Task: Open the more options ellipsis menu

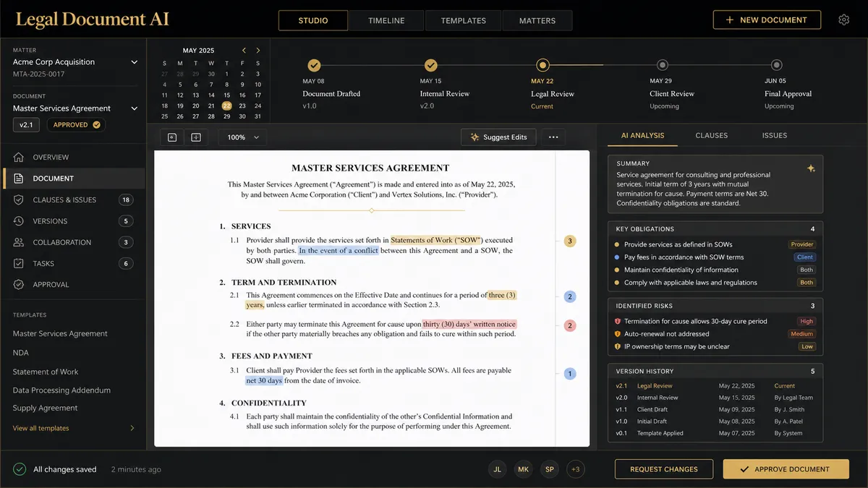Action: point(553,137)
